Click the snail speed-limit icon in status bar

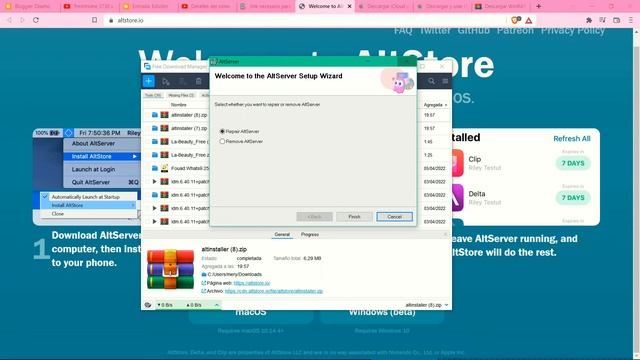pos(148,305)
